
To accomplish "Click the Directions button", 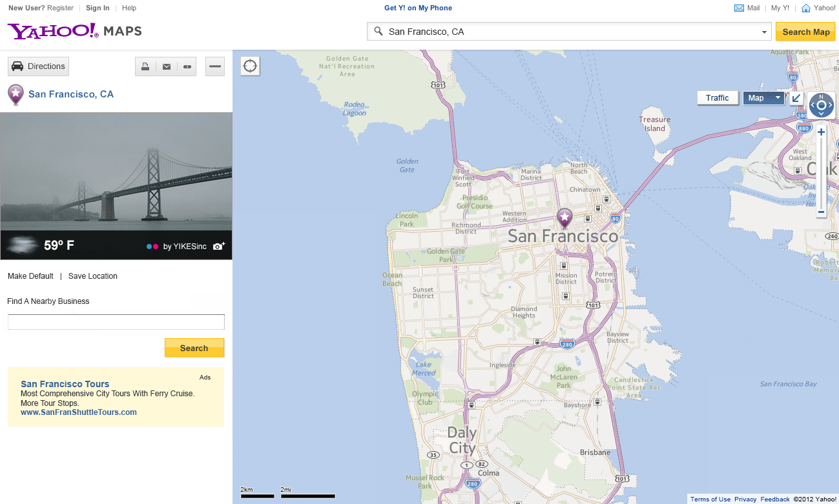I will click(x=38, y=66).
